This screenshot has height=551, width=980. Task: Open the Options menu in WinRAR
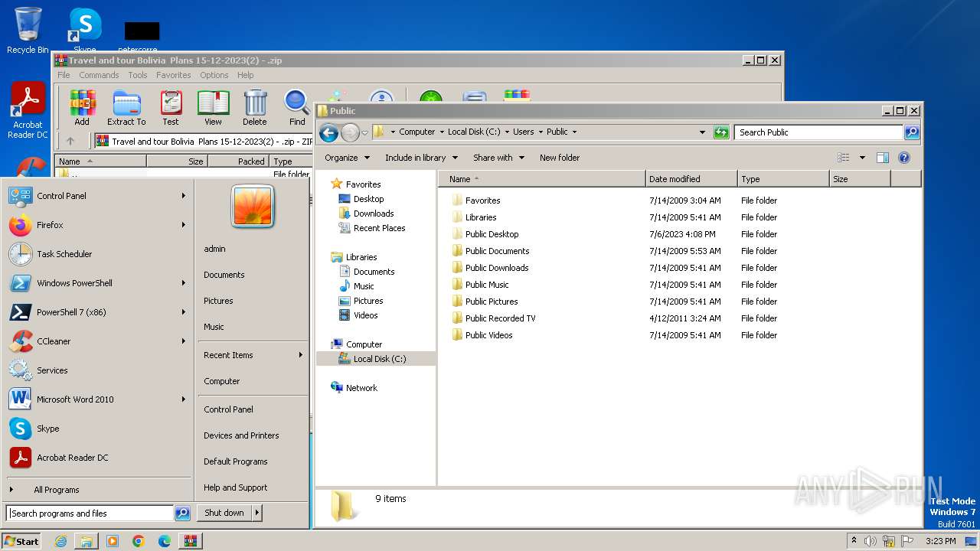[x=214, y=75]
